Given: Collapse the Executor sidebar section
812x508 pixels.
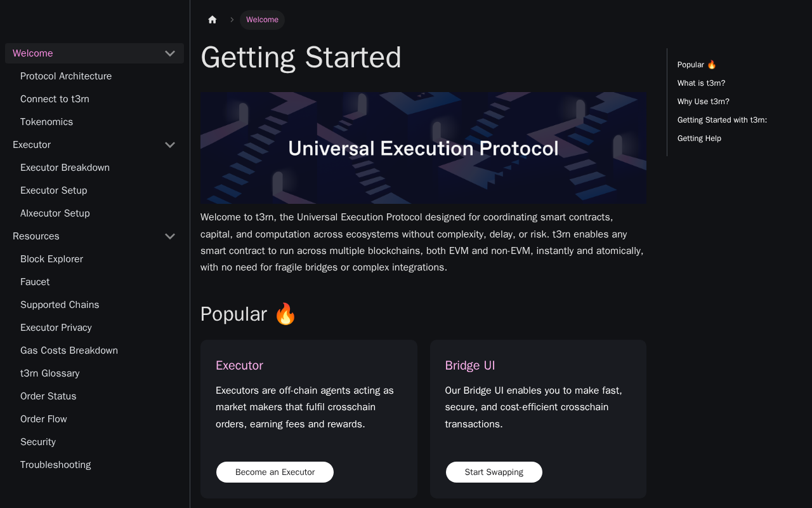Looking at the screenshot, I should (x=170, y=145).
